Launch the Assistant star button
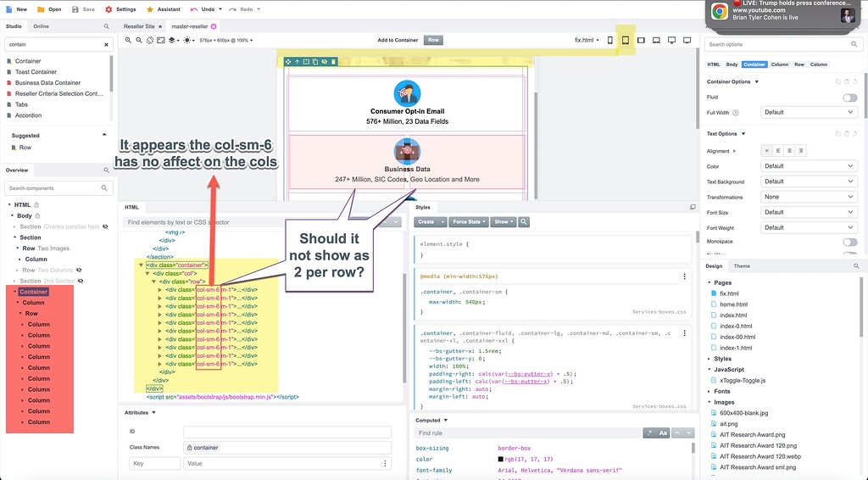The height and width of the screenshot is (480, 868). (x=164, y=9)
